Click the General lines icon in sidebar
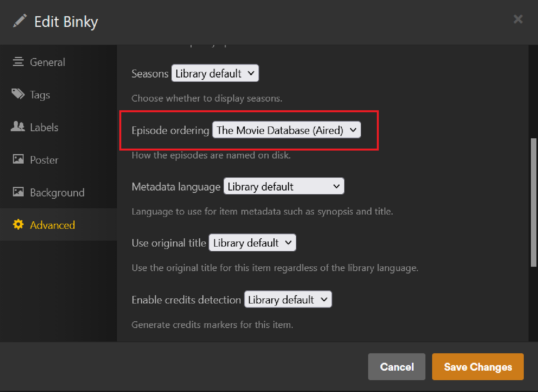538x392 pixels. 18,62
